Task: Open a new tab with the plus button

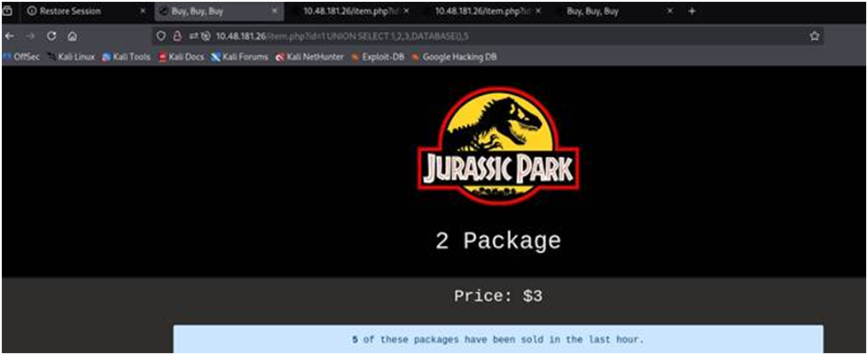Action: pyautogui.click(x=692, y=11)
